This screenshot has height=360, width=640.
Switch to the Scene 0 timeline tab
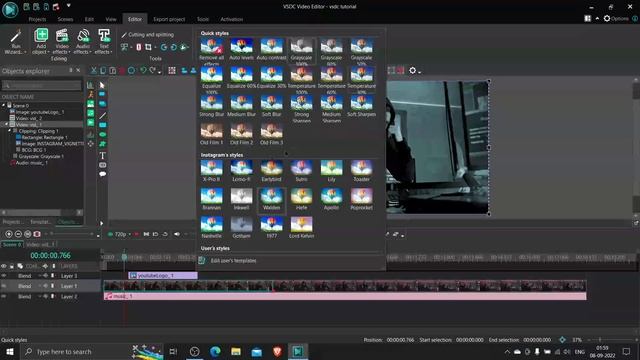[x=11, y=244]
